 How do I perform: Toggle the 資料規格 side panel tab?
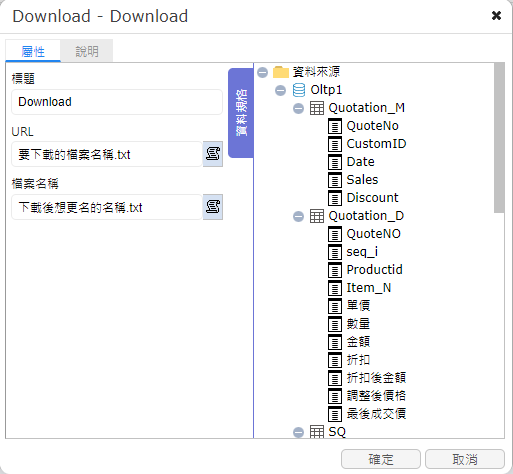point(241,113)
